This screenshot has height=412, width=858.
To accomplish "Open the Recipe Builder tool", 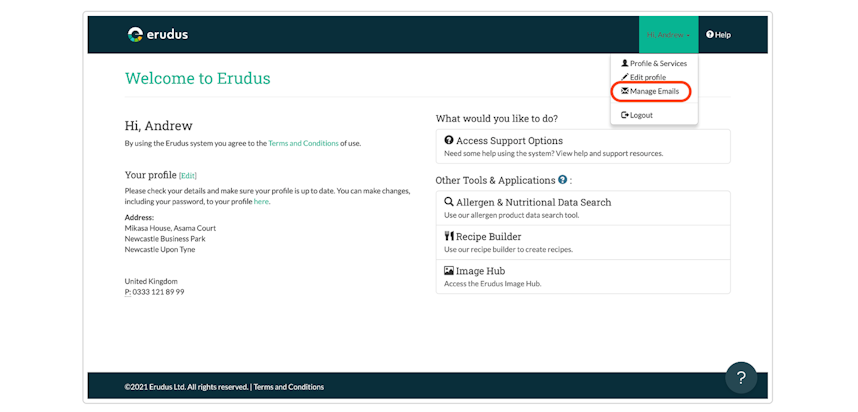I will point(583,242).
